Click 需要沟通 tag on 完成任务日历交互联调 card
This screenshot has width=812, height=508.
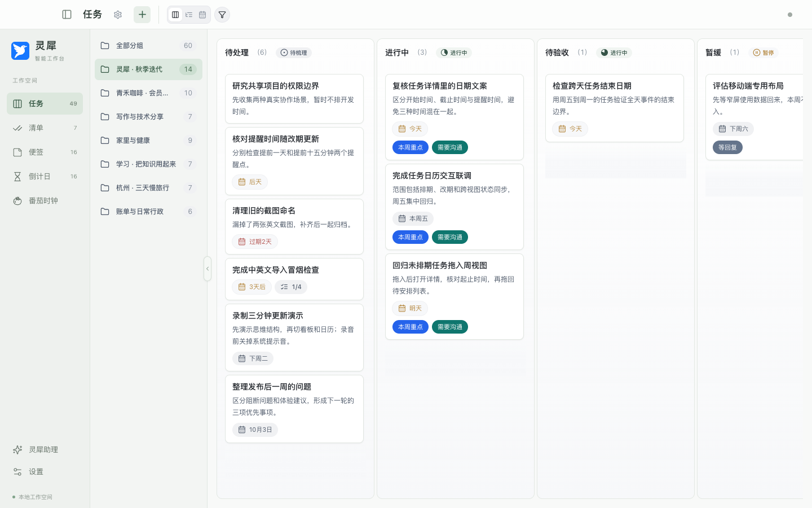click(x=450, y=237)
